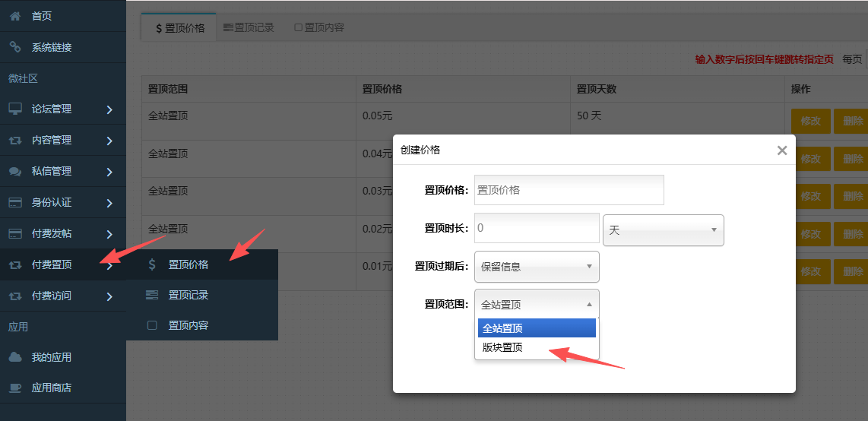Choose 版块置顶 from the dropdown list
The height and width of the screenshot is (421, 868).
point(502,348)
